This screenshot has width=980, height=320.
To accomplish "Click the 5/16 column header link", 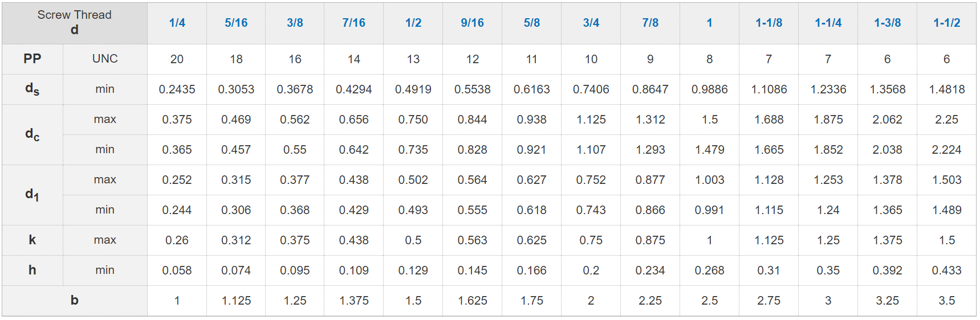I will tap(236, 23).
